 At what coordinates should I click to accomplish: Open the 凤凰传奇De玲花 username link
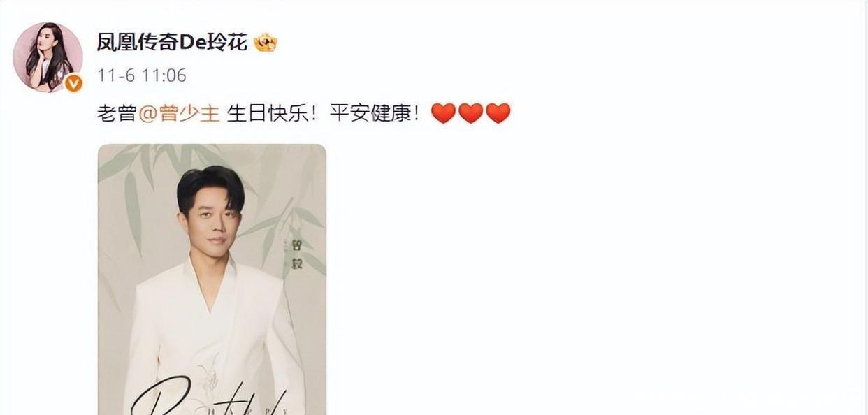pyautogui.click(x=172, y=43)
